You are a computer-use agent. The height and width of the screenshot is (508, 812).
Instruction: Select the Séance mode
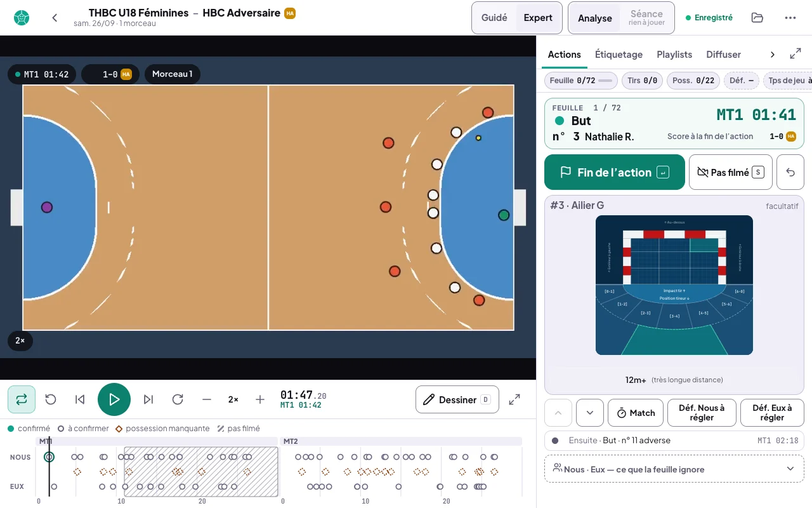click(x=646, y=18)
